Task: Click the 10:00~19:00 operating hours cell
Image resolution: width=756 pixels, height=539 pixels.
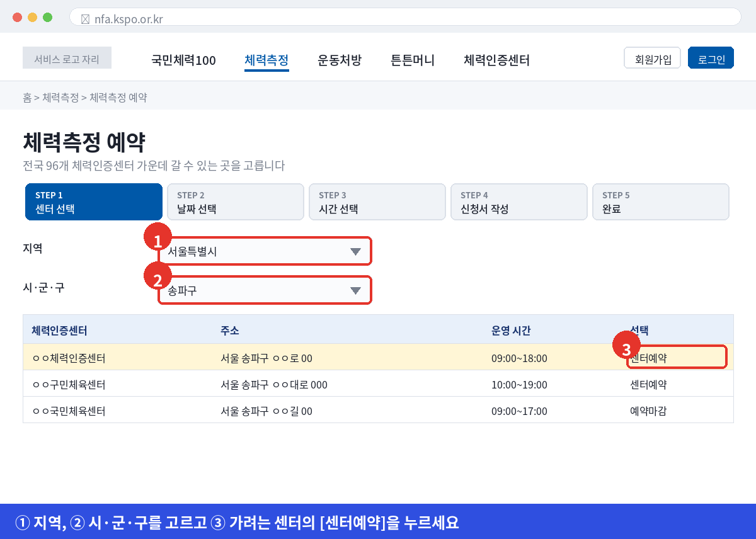Action: tap(519, 384)
